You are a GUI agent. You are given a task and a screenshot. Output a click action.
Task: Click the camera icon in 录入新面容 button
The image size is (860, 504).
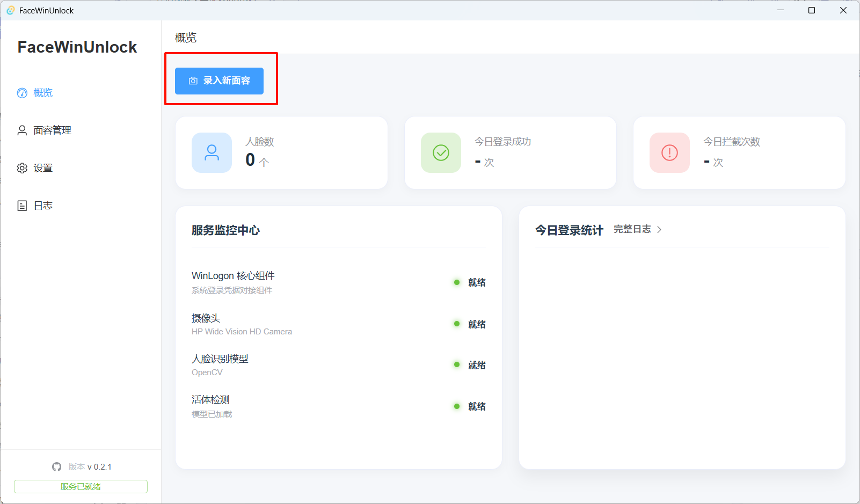193,81
